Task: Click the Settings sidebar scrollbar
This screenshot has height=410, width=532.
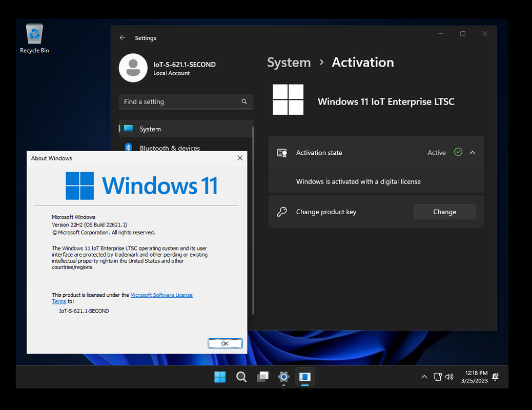Action: pos(253,220)
